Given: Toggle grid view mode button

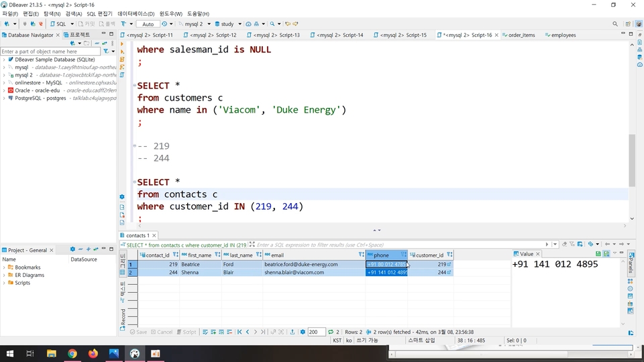Looking at the screenshot, I should click(123, 263).
